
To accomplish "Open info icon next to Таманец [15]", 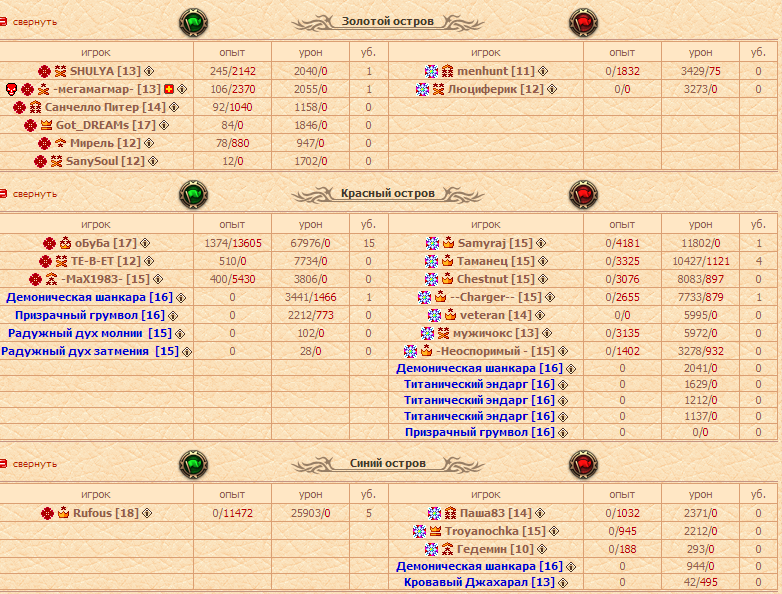I will click(x=543, y=261).
